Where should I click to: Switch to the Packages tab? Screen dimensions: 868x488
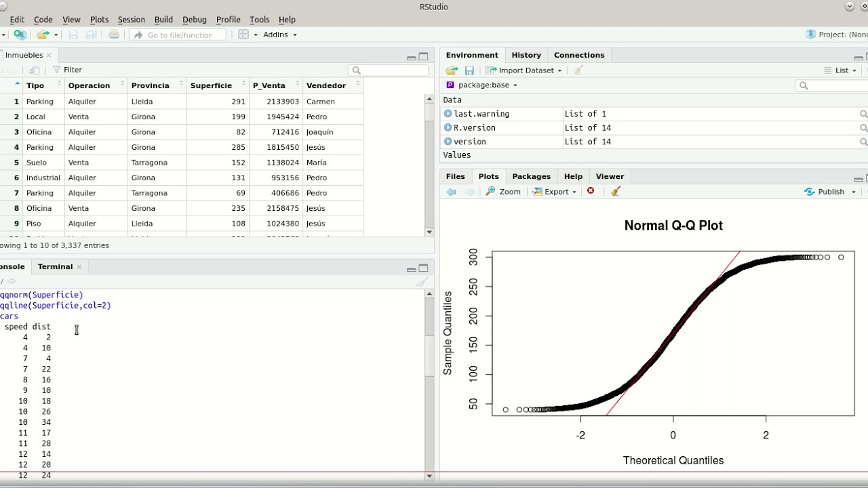tap(531, 176)
